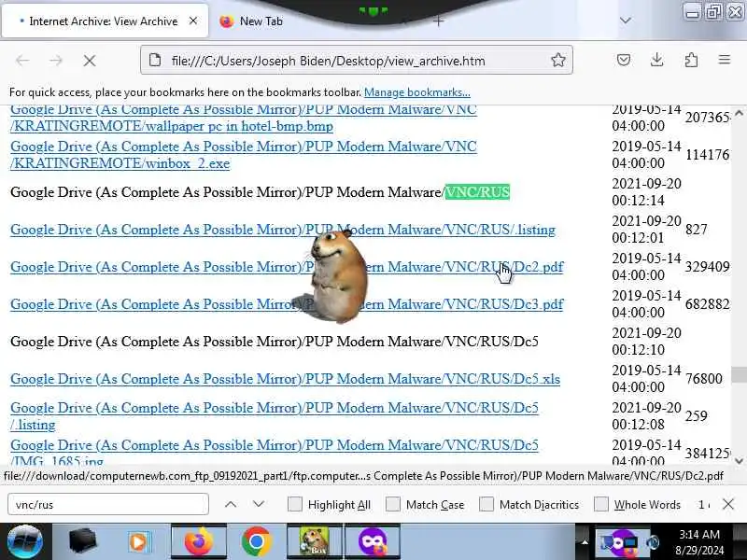The image size is (747, 560).
Task: Open the VNC/RUS/Dc3.pdf link
Action: click(x=287, y=304)
